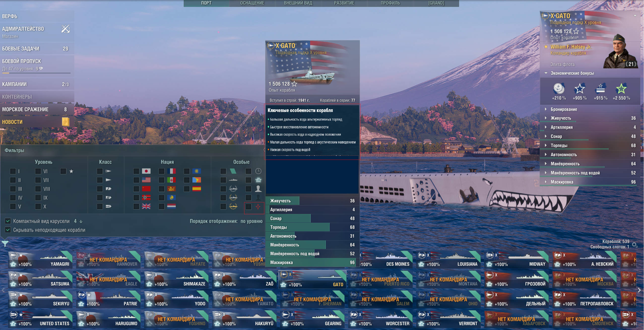Click the Japan flag nation filter
Screen dimensions: 644x330
pyautogui.click(x=146, y=171)
